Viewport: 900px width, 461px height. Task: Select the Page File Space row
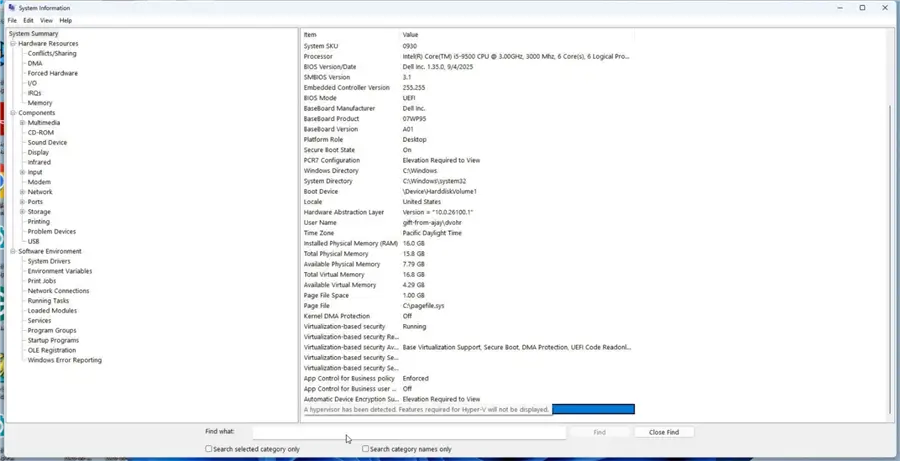point(468,295)
